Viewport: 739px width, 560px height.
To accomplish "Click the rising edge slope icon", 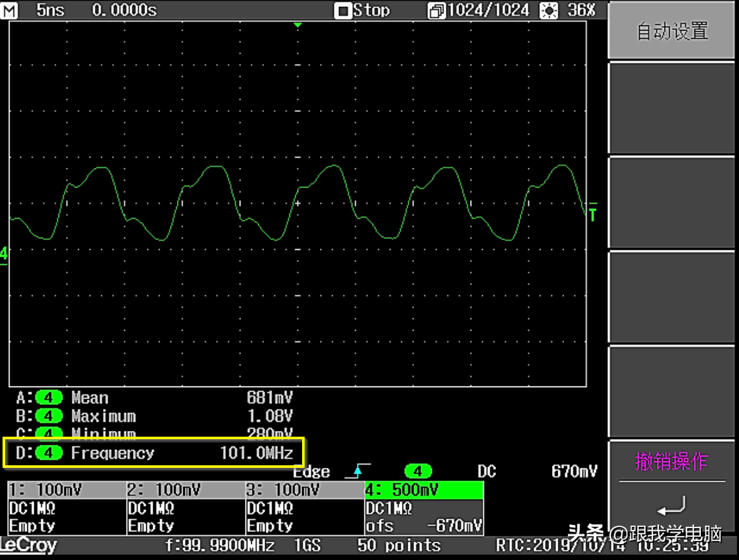I will tap(357, 470).
